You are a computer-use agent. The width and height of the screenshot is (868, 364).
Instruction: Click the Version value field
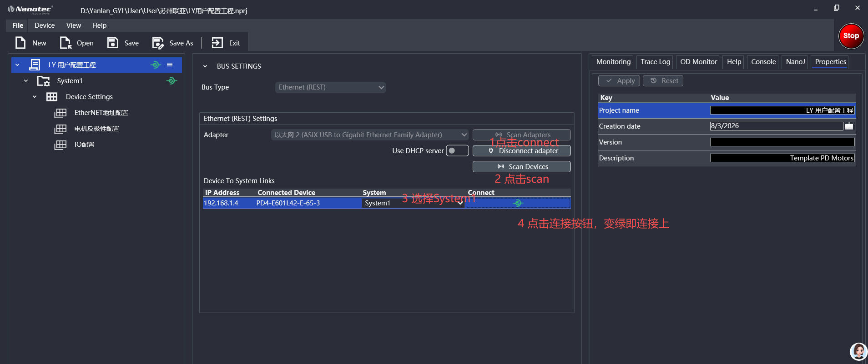click(x=782, y=142)
